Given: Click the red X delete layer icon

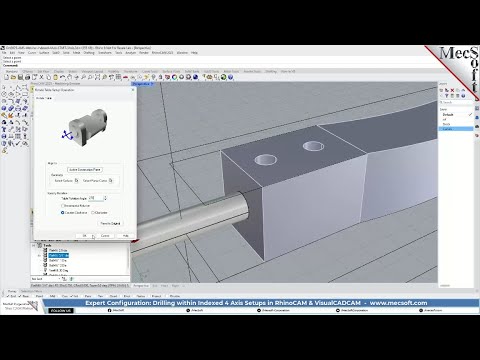Looking at the screenshot, I should (x=452, y=90).
